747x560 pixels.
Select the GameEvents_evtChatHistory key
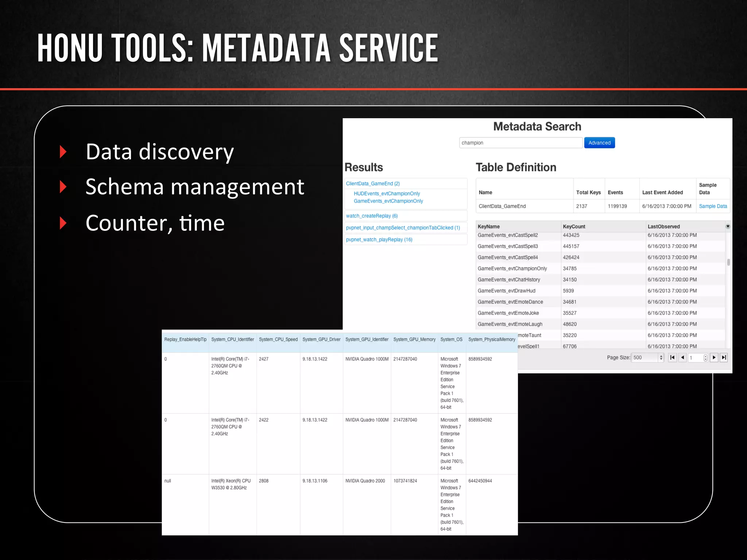click(x=508, y=280)
